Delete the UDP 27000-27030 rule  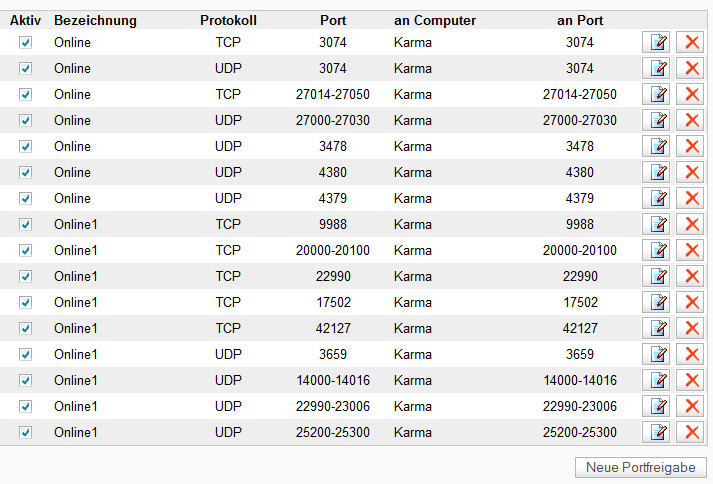690,120
